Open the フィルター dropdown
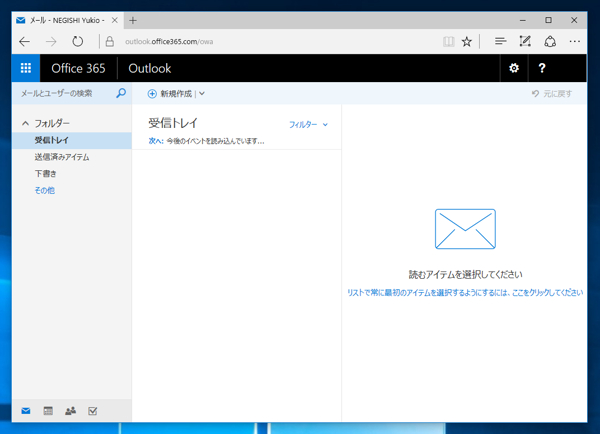Viewport: 600px width, 434px height. tap(308, 124)
